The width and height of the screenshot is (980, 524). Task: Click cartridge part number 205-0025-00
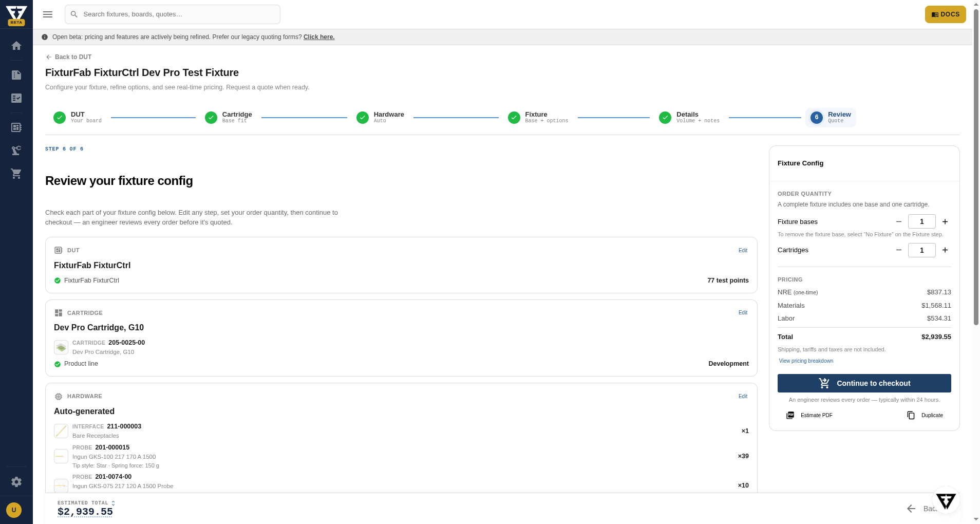(126, 343)
